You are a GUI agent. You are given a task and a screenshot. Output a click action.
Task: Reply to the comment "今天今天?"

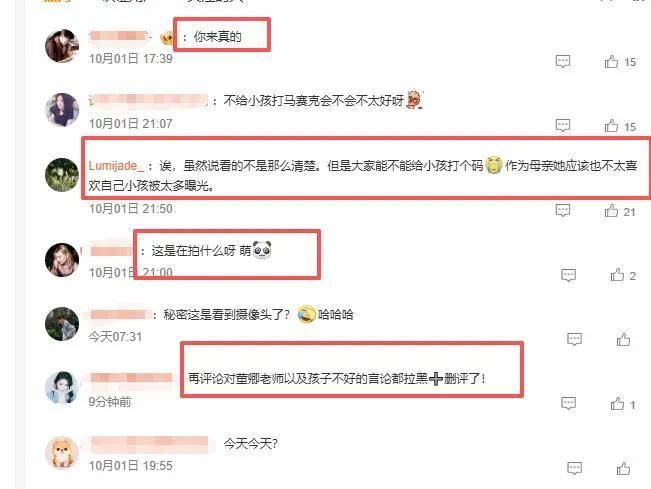tap(574, 468)
